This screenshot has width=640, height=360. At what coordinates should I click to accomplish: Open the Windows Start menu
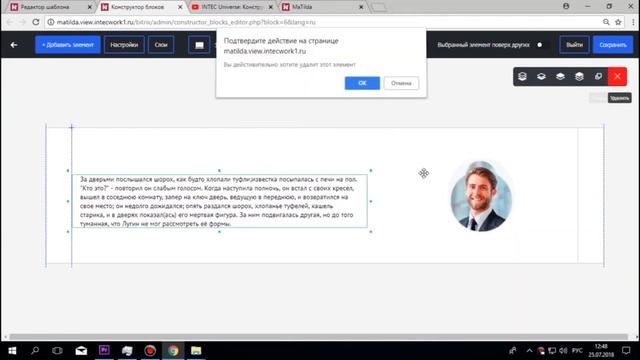click(x=12, y=351)
